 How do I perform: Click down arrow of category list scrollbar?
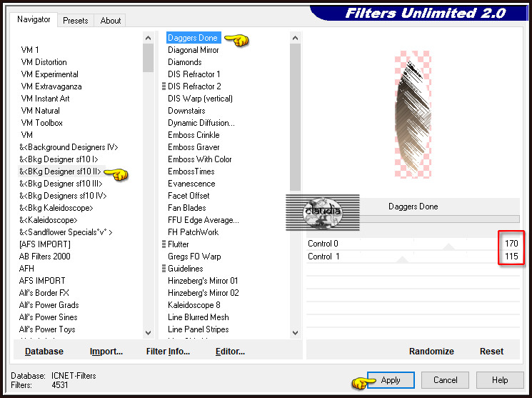149,332
